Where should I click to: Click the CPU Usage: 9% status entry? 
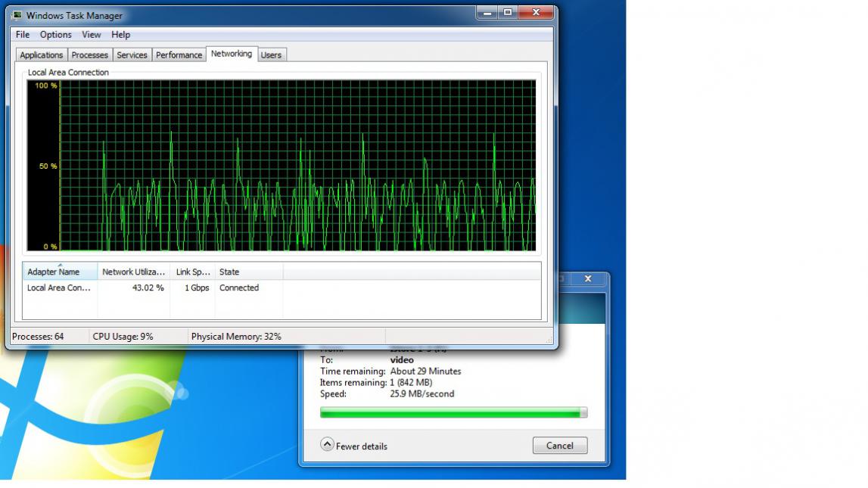(123, 337)
